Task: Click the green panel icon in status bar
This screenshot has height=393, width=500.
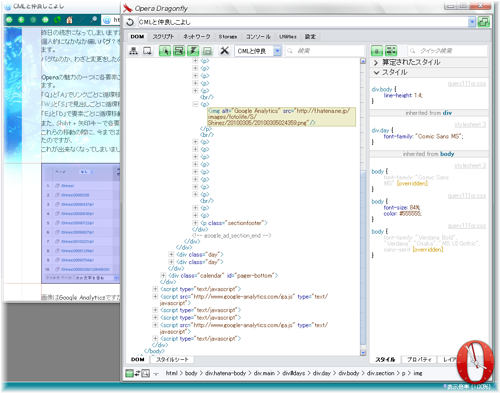Action: (129, 373)
